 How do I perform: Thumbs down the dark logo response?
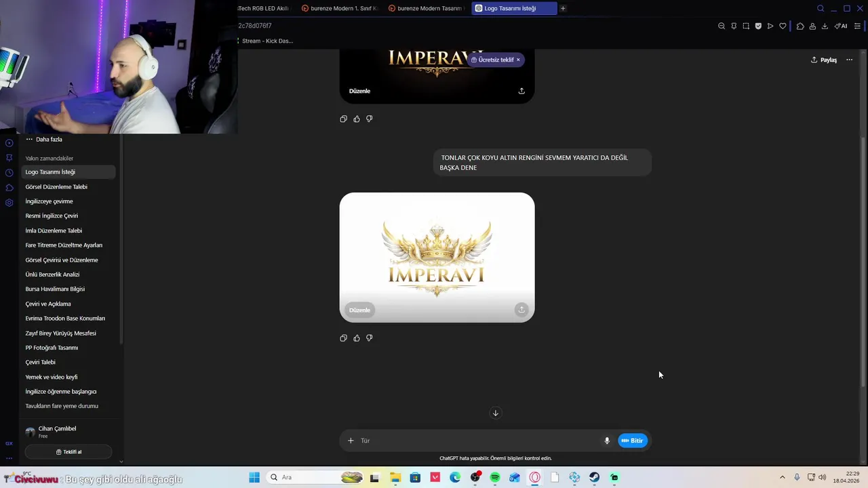[370, 119]
